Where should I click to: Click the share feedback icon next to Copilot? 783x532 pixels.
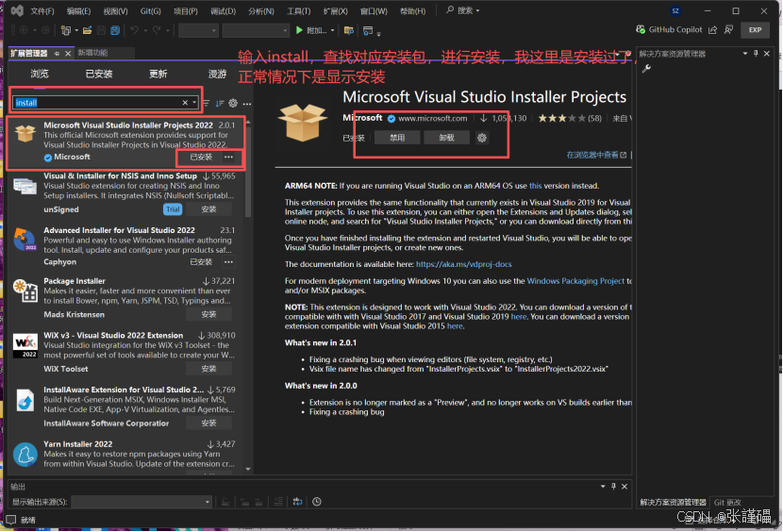pyautogui.click(x=712, y=30)
